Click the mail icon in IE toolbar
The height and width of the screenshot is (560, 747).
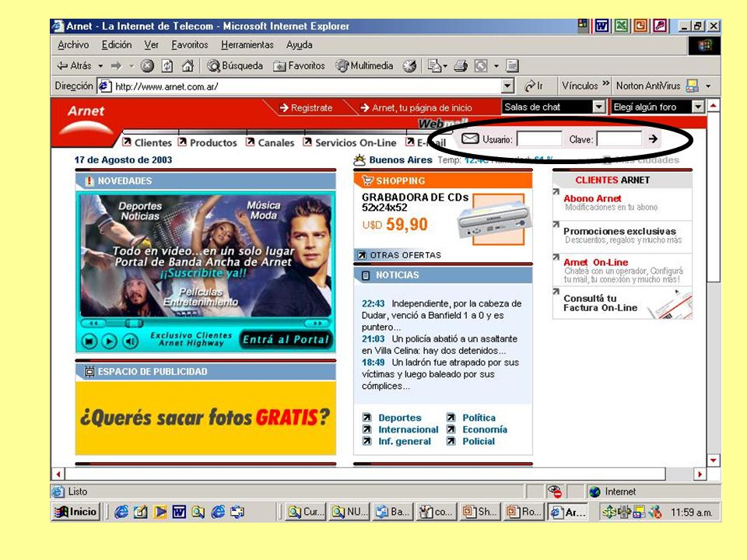pyautogui.click(x=434, y=65)
